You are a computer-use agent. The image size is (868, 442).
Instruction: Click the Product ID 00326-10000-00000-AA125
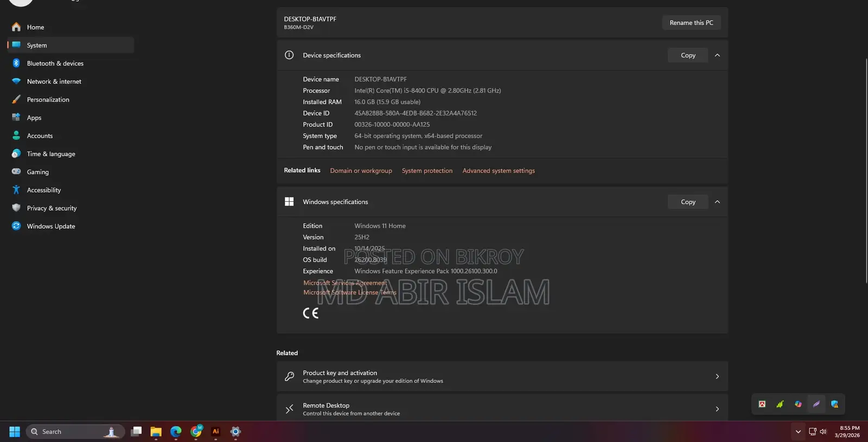pyautogui.click(x=392, y=125)
